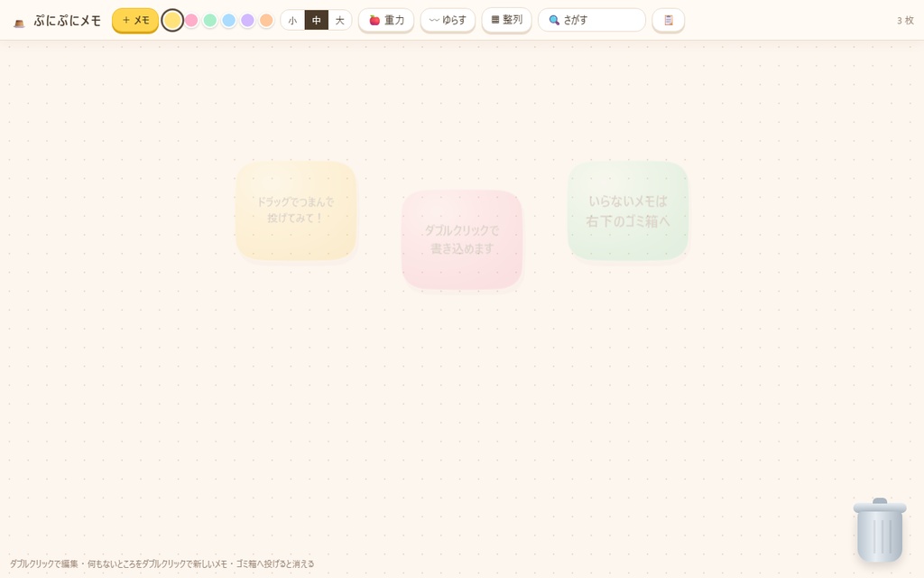Choose the orange memo color swatch

pyautogui.click(x=266, y=21)
